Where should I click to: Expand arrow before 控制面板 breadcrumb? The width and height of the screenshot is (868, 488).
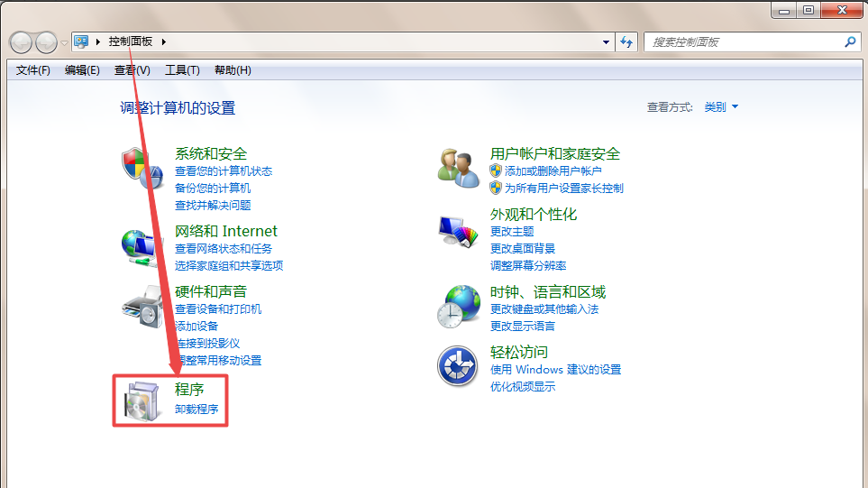pos(98,41)
